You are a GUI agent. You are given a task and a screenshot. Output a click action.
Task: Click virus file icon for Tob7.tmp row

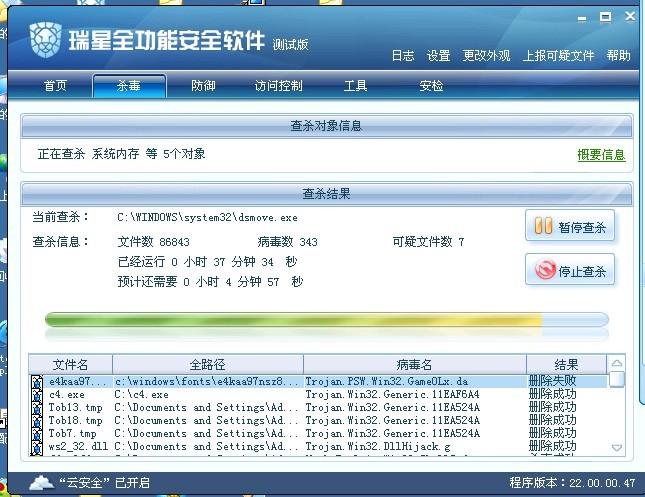(x=37, y=434)
